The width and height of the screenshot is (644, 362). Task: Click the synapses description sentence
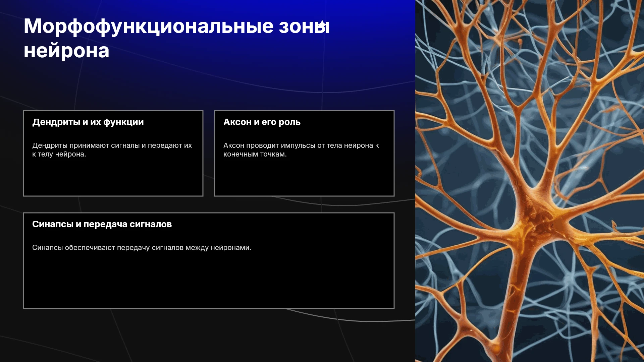[x=142, y=248]
